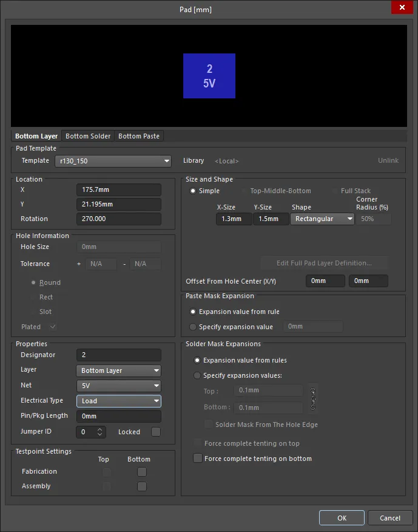Enable Fabrication Bottom testpoint checkbox

142,472
